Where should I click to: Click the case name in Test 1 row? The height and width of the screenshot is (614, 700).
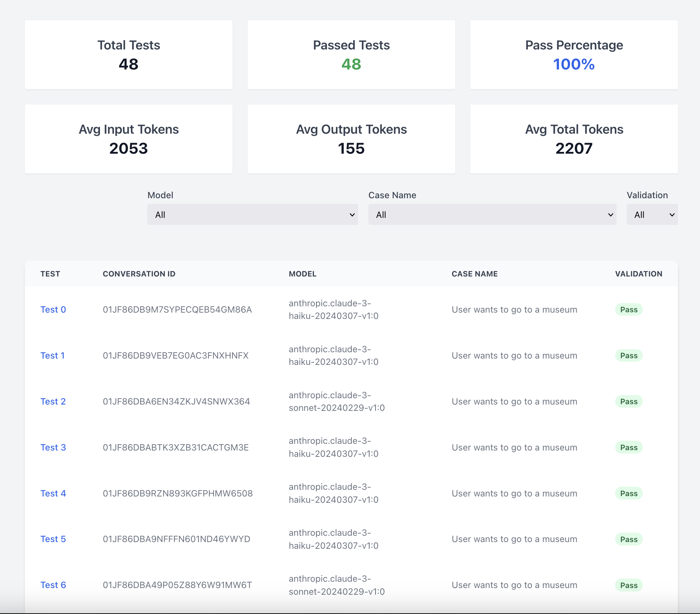tap(514, 355)
